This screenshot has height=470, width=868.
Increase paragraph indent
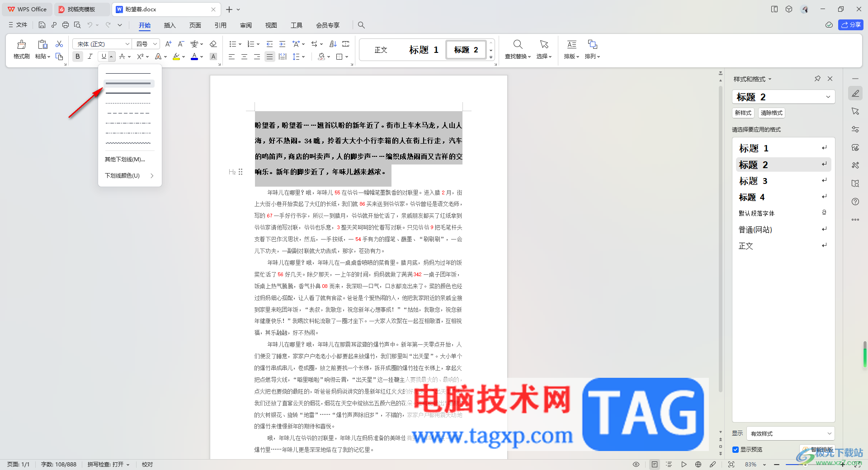point(282,44)
